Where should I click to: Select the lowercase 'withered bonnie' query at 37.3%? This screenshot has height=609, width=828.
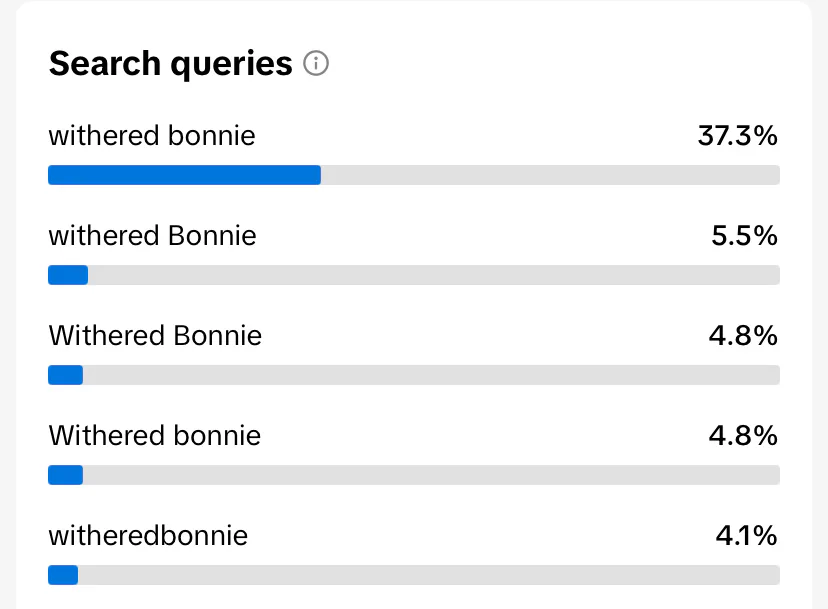coord(152,135)
